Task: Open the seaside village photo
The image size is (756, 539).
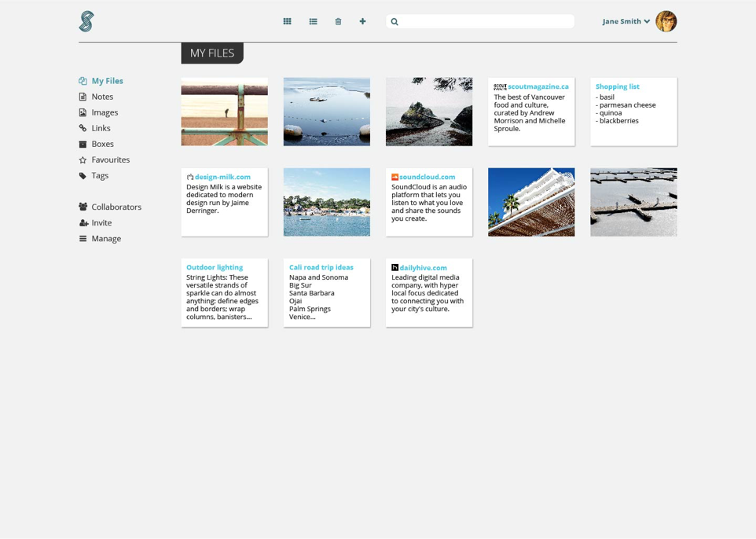Action: coord(327,202)
